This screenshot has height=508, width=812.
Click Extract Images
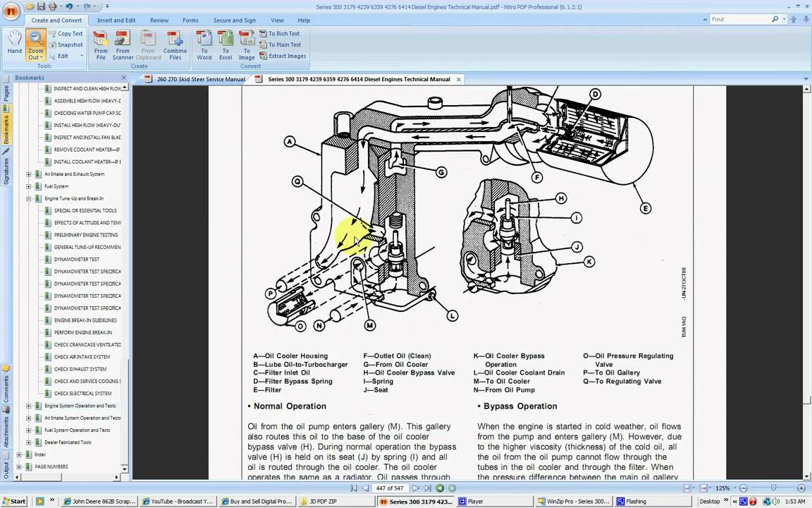pos(283,56)
